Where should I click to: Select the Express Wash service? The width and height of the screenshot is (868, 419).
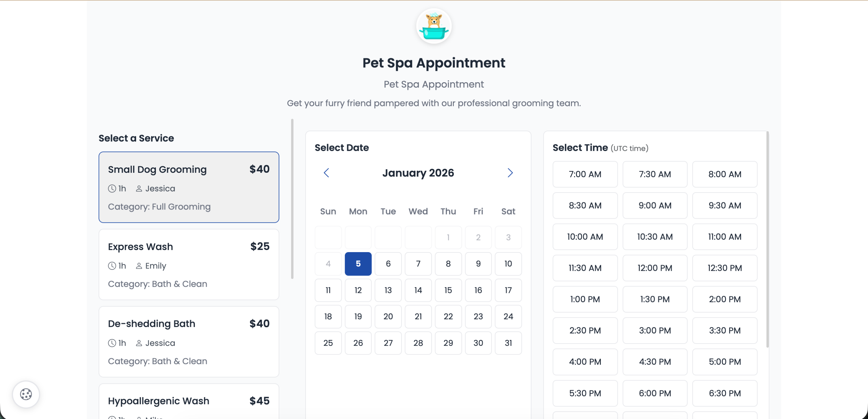189,264
